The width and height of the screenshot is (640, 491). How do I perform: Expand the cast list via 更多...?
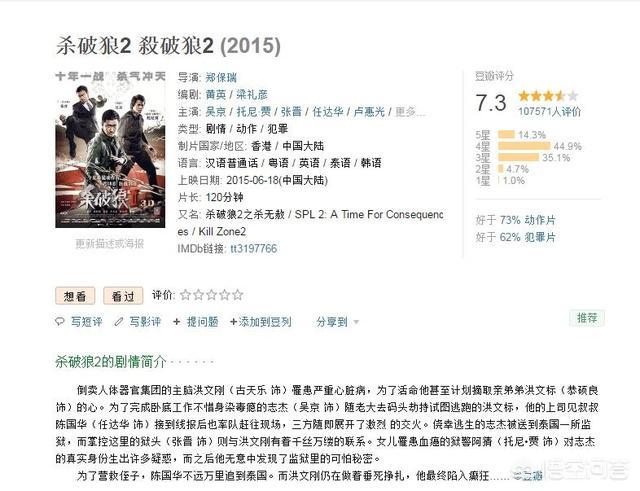[x=410, y=111]
